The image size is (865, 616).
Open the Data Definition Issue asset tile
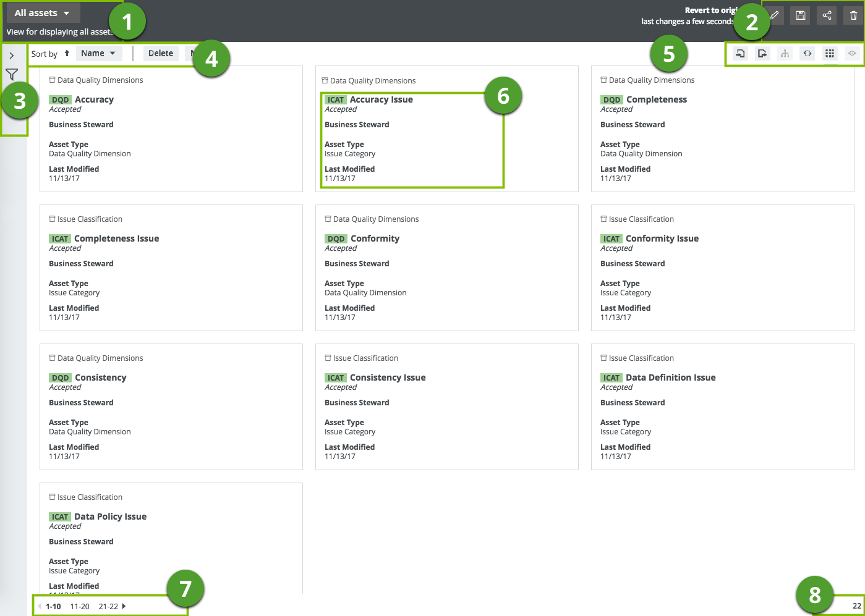pyautogui.click(x=670, y=378)
